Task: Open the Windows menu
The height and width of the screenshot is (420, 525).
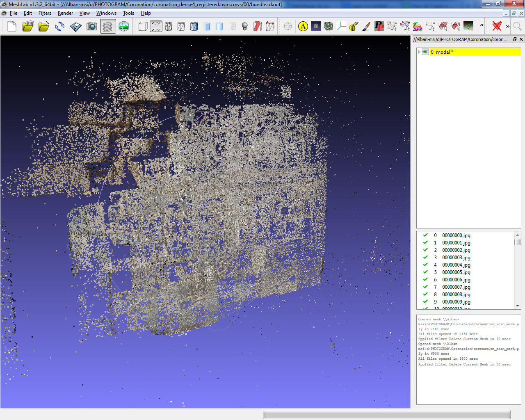Action: pos(106,13)
